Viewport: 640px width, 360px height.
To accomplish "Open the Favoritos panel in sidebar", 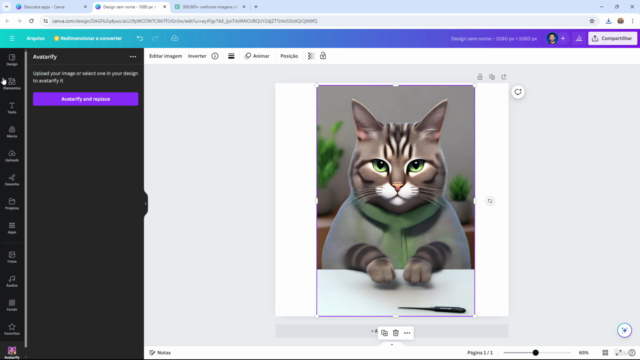I will pos(12,329).
